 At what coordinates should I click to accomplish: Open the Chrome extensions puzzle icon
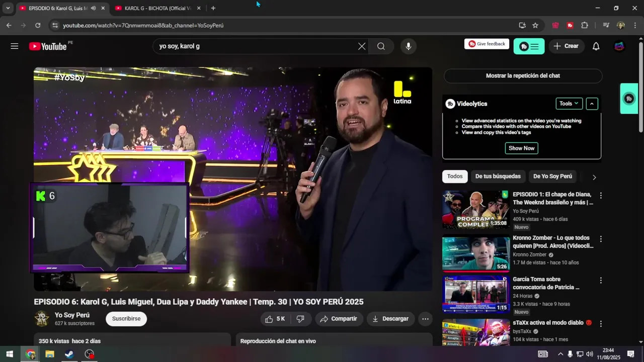tap(585, 25)
